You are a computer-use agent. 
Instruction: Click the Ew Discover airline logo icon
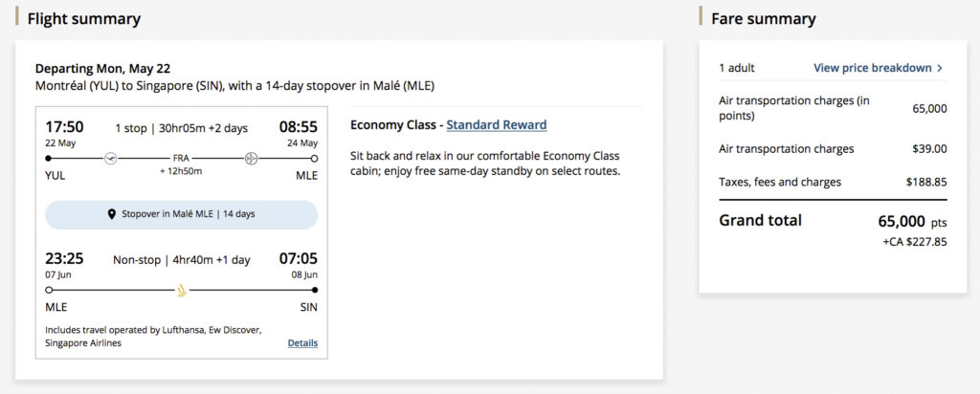[x=253, y=158]
